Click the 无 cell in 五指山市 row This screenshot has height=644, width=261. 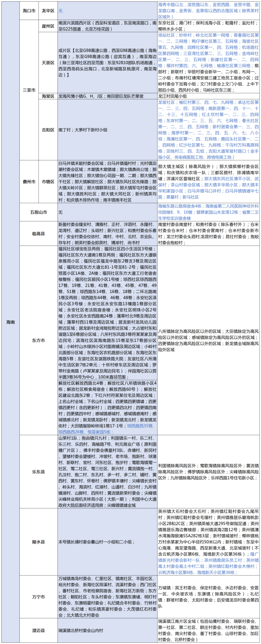pyautogui.click(x=108, y=212)
